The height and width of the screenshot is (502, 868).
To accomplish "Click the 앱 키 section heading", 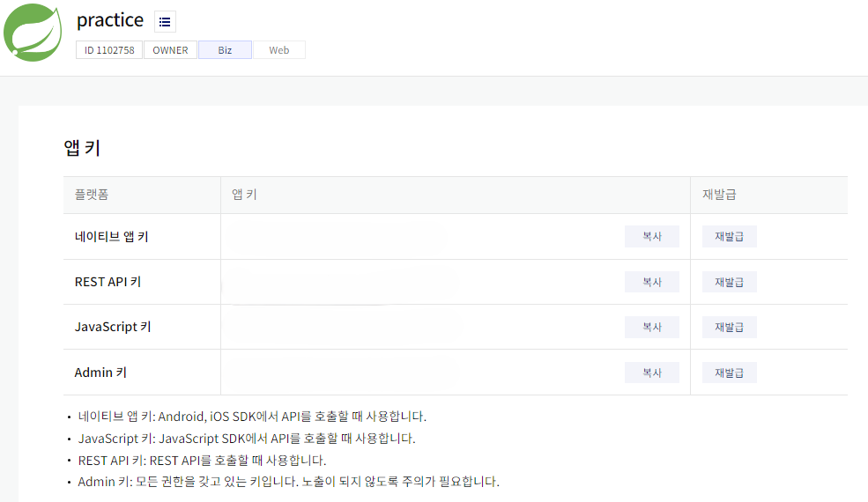I will click(x=82, y=148).
